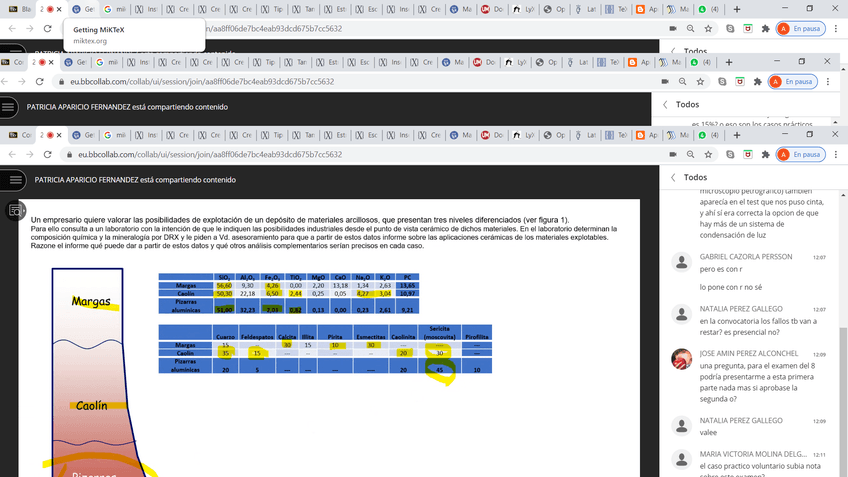Go back in the front Chrome window

[x=12, y=155]
